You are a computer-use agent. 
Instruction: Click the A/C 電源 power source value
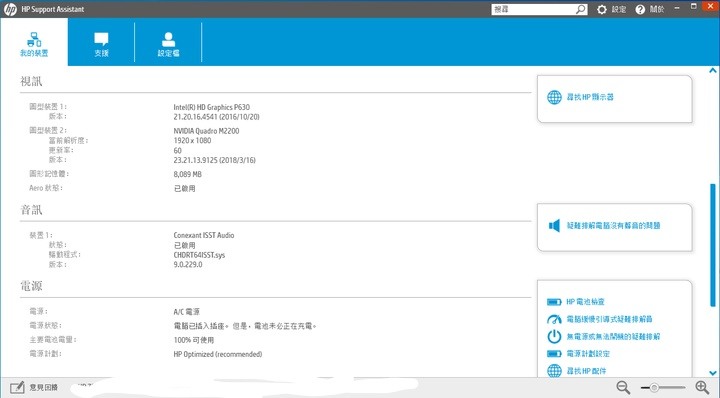[x=186, y=312]
